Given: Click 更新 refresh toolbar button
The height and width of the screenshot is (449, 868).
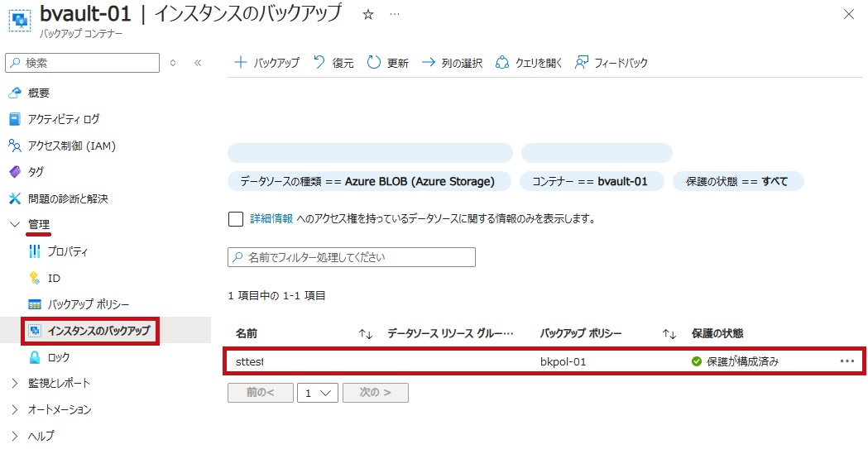Looking at the screenshot, I should [388, 63].
